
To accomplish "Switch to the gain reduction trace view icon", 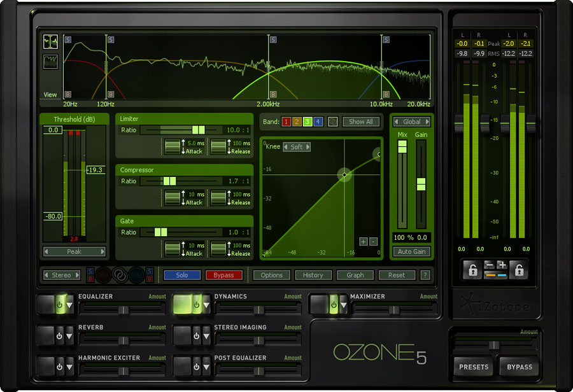I will point(50,62).
